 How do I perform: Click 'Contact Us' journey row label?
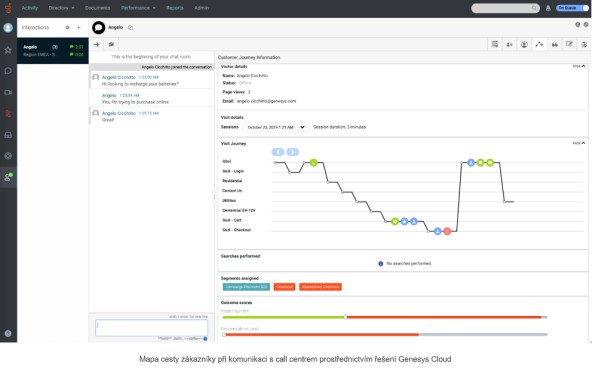[232, 191]
